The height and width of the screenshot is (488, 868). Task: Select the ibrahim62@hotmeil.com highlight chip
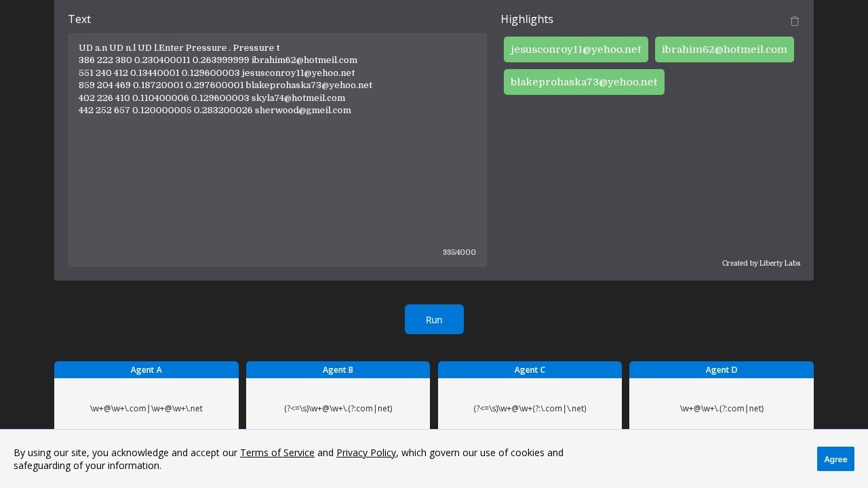tap(724, 49)
